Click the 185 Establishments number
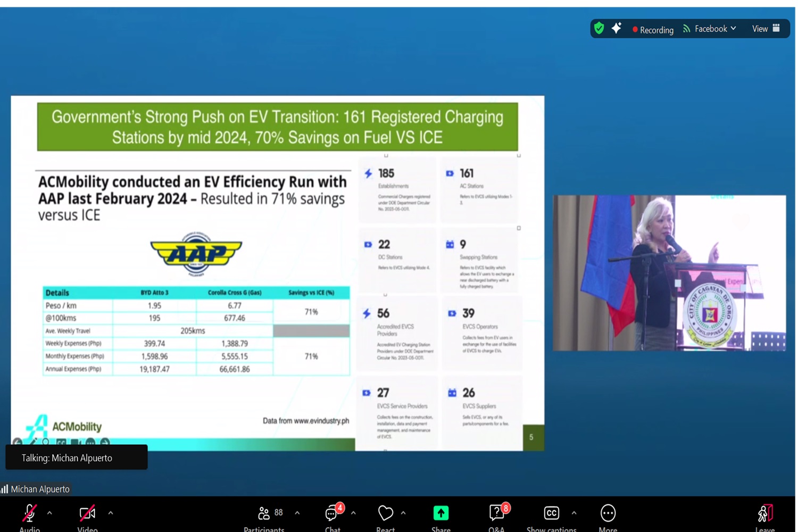This screenshot has width=798, height=532. (x=386, y=173)
